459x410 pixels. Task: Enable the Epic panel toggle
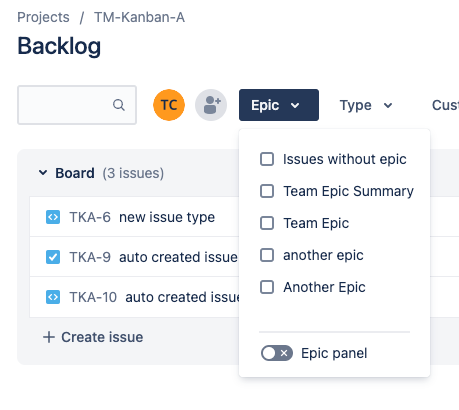277,353
